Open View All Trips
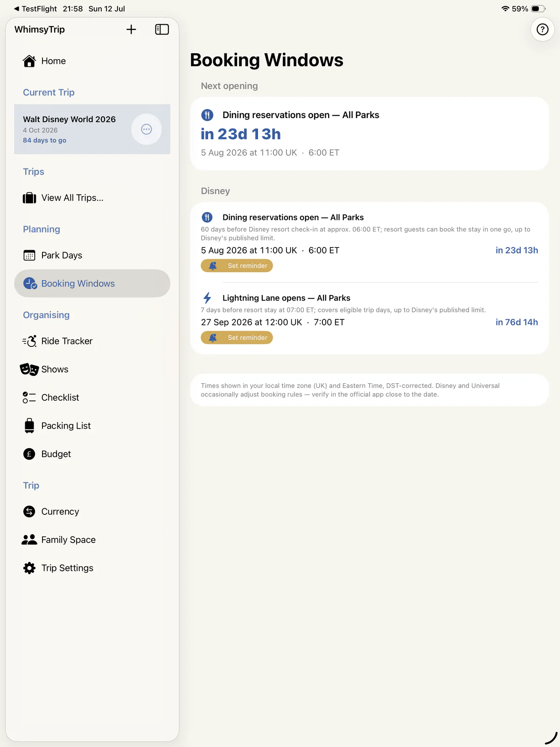This screenshot has width=560, height=747. (92, 198)
